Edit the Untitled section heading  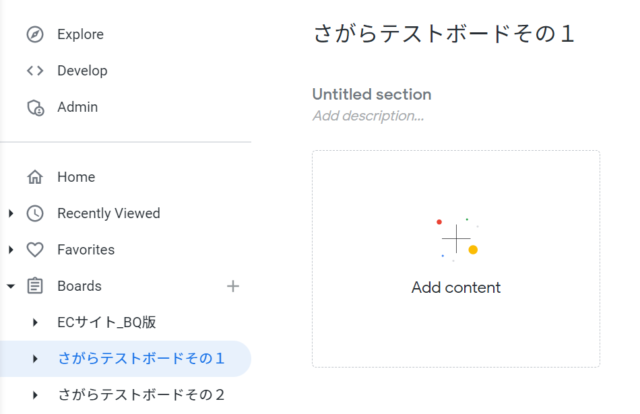(372, 94)
